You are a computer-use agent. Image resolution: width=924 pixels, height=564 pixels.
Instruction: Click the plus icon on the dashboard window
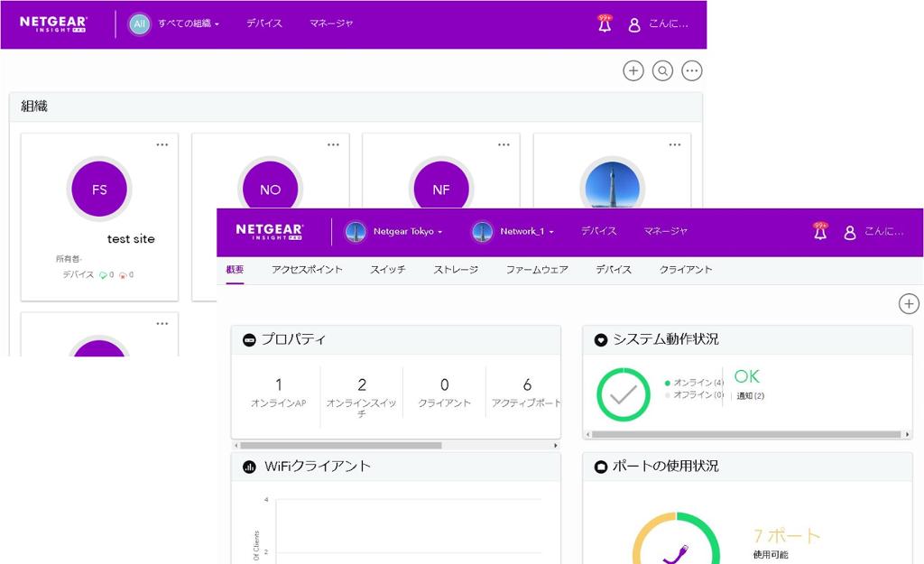click(909, 304)
